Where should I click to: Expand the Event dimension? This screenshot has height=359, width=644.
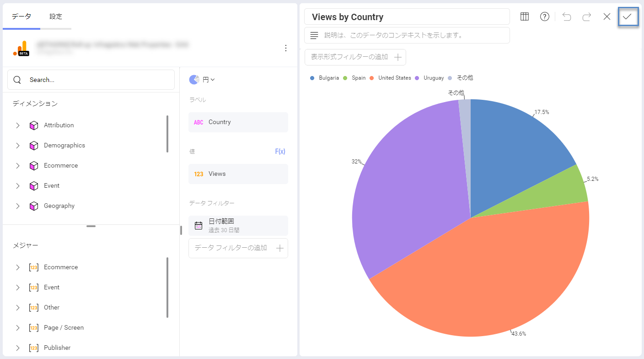point(18,186)
